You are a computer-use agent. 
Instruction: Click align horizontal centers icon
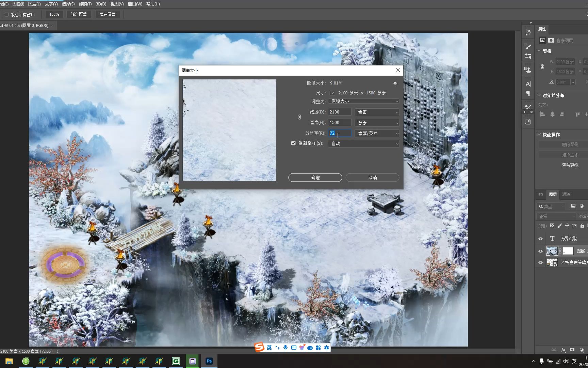click(552, 114)
